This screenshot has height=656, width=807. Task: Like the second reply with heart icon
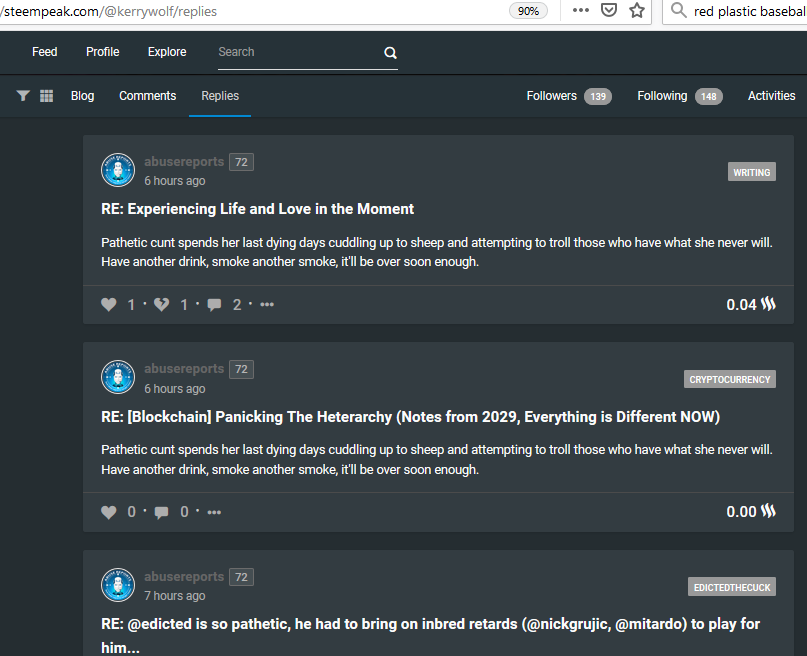coord(109,512)
